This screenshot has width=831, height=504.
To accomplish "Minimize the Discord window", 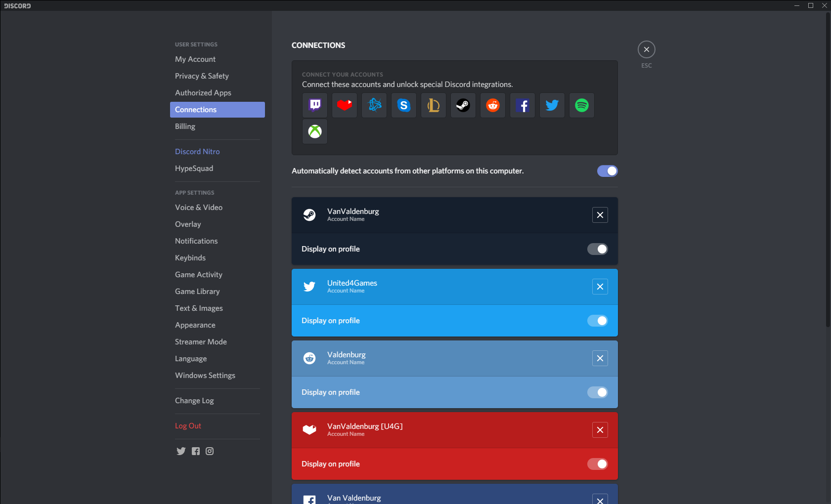I will [797, 5].
